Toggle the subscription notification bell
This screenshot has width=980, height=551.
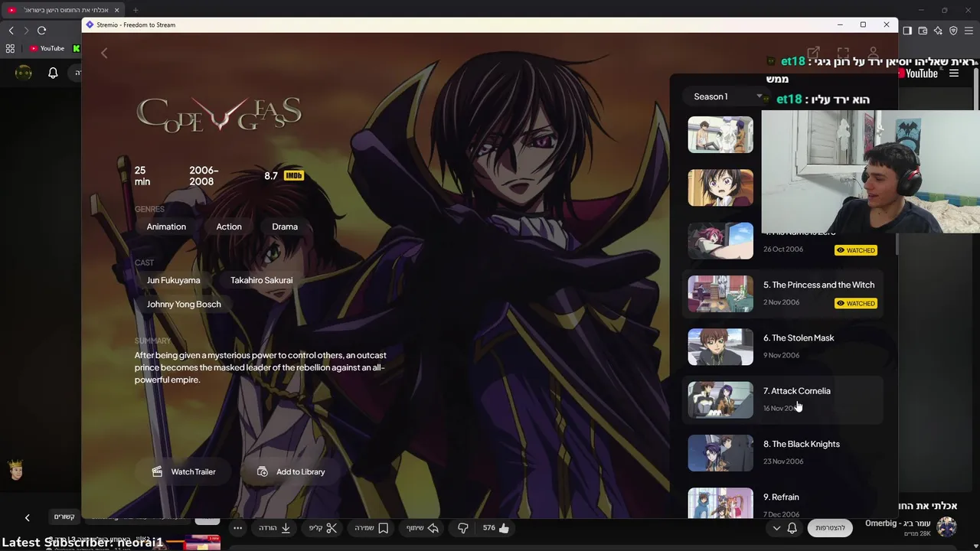click(x=792, y=528)
